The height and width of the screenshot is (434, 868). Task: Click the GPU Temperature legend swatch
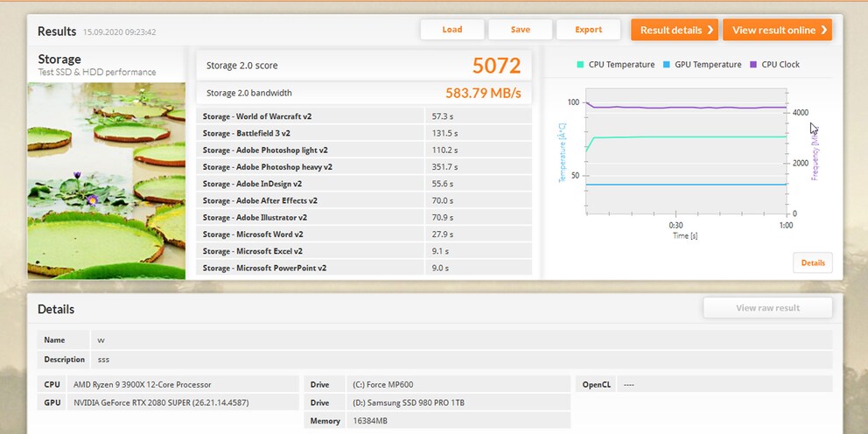667,65
